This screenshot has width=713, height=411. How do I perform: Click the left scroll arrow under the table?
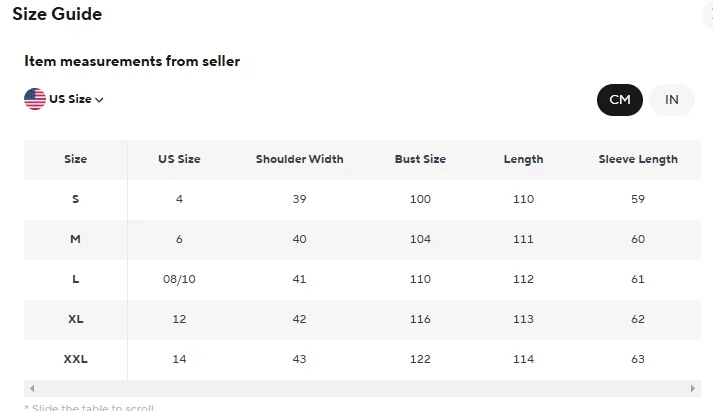pyautogui.click(x=32, y=388)
